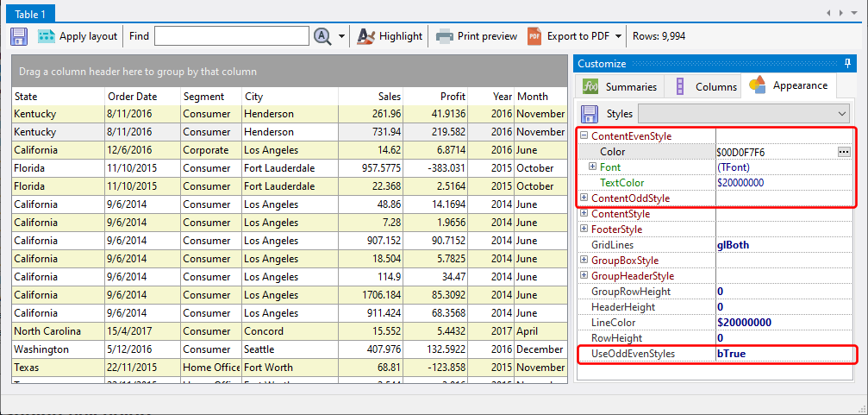Open the Color ellipsis picker button

click(x=843, y=152)
